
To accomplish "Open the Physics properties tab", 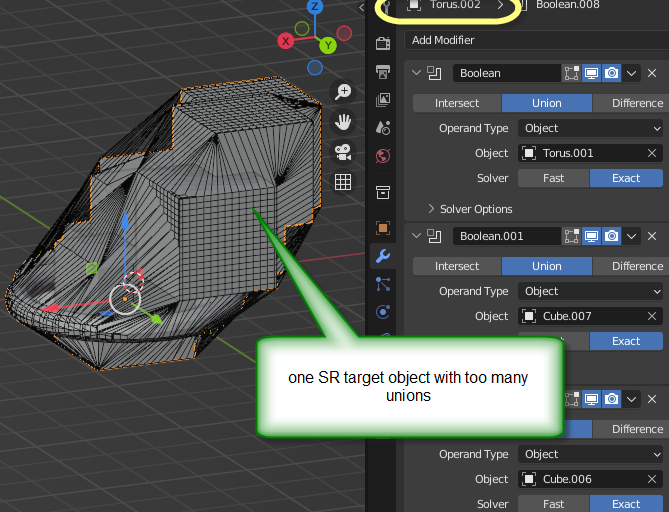I will [383, 312].
